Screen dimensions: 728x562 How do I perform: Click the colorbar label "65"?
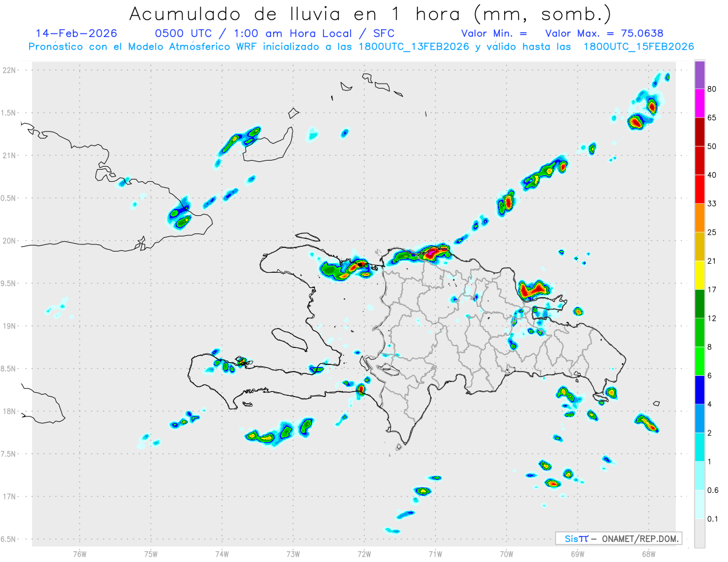[x=712, y=118]
